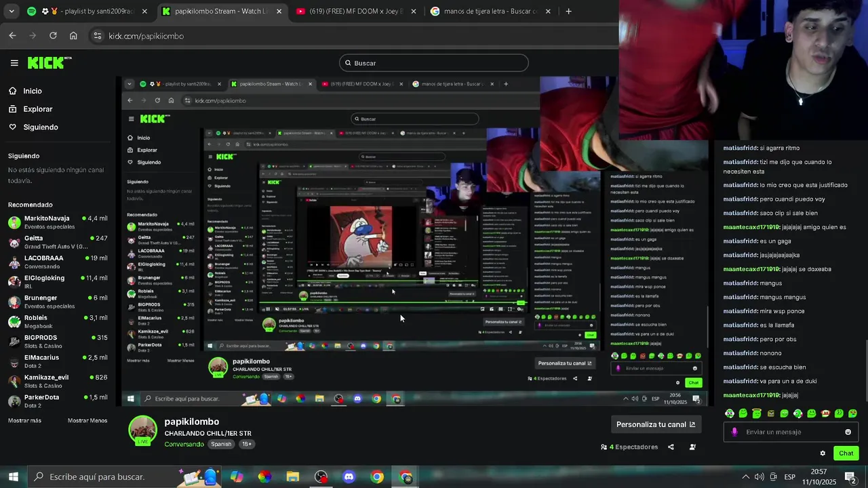
Task: Click the KICK logo in header
Action: coord(50,62)
